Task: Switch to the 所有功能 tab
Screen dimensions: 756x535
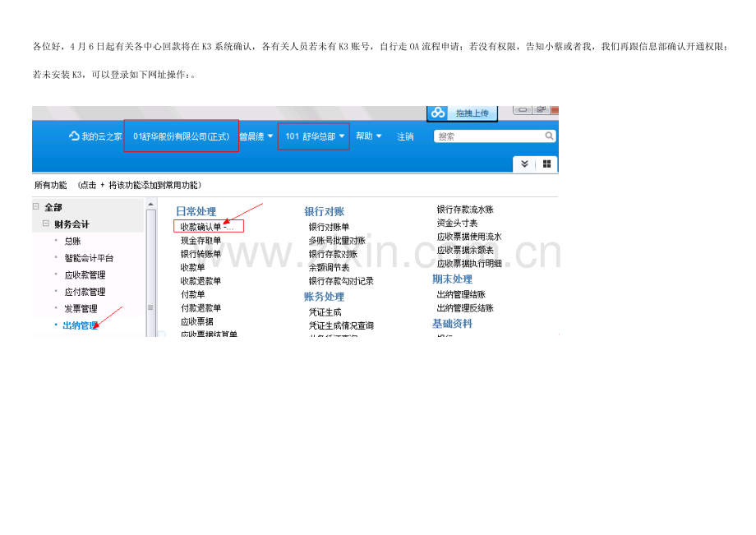Action: click(52, 186)
